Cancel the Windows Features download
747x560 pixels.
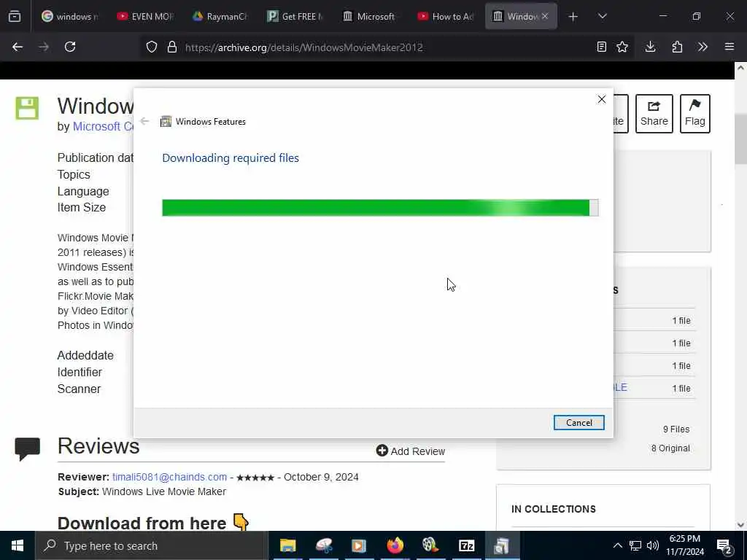578,422
